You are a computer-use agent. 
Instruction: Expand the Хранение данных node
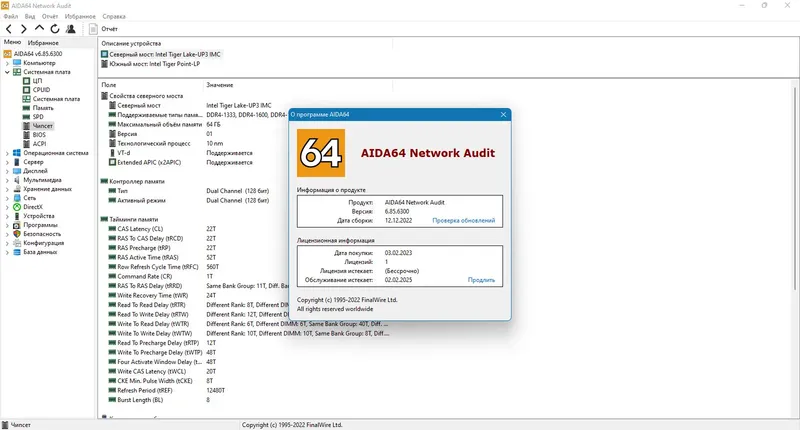[x=7, y=189]
